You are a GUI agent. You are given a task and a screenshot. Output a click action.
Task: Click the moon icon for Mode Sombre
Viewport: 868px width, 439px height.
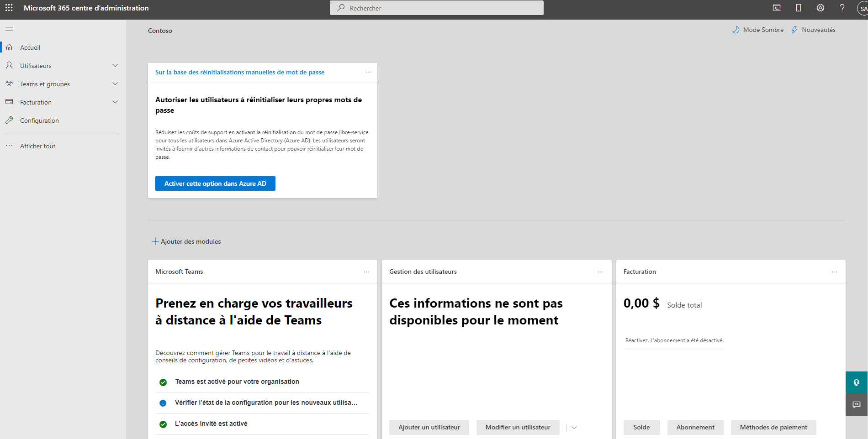[x=736, y=30]
